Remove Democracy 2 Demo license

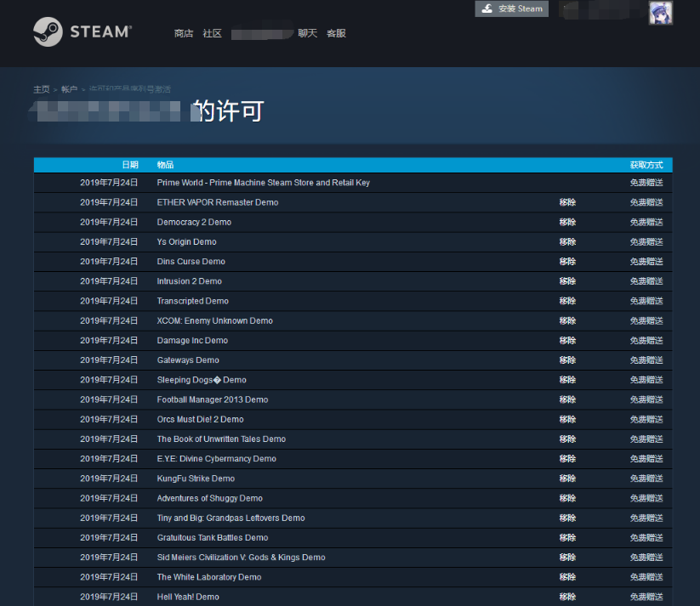(x=567, y=222)
